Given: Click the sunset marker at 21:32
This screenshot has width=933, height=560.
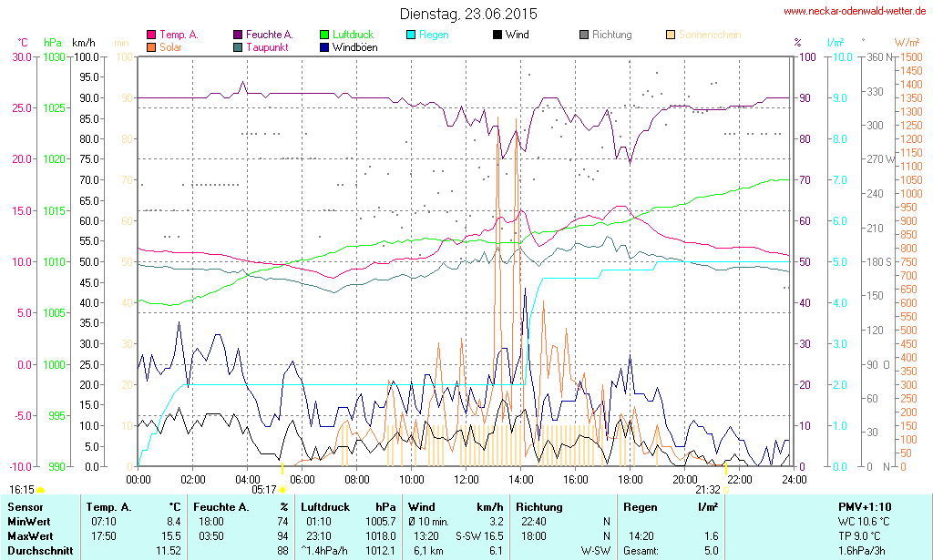Looking at the screenshot, I should [x=725, y=490].
